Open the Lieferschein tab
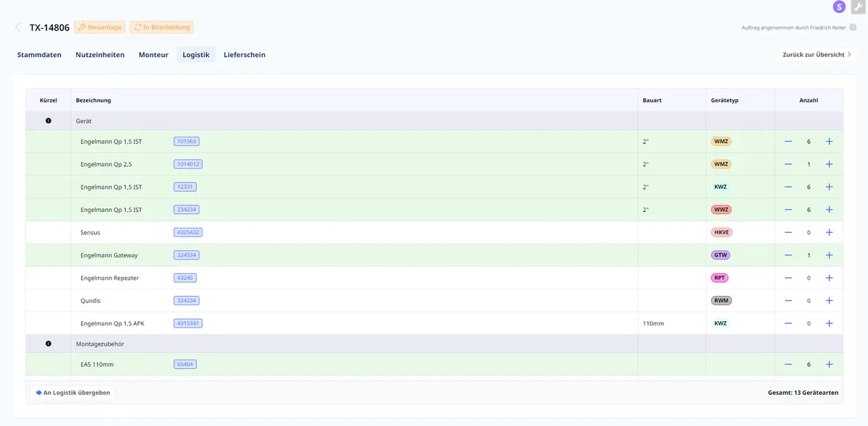The height and width of the screenshot is (426, 868). (x=244, y=54)
